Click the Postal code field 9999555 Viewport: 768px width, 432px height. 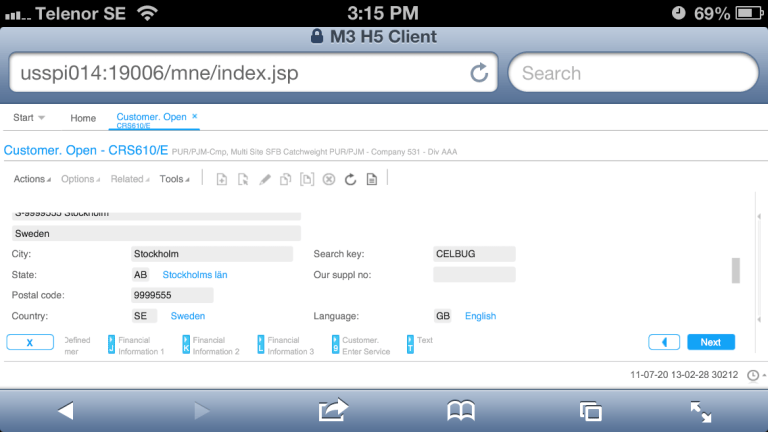(172, 295)
